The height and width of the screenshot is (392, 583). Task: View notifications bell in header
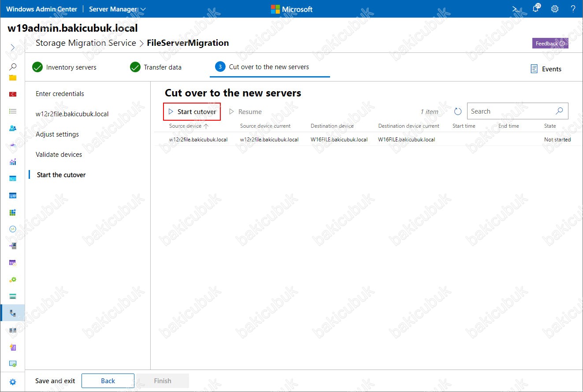coord(536,9)
